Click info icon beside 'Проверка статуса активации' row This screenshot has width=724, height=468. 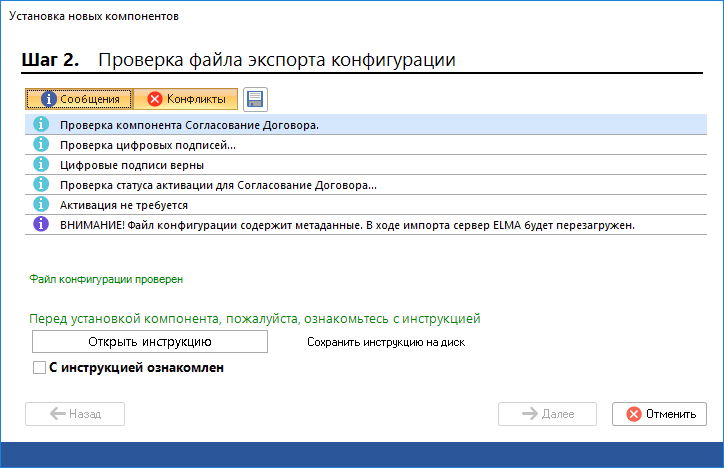tap(41, 185)
